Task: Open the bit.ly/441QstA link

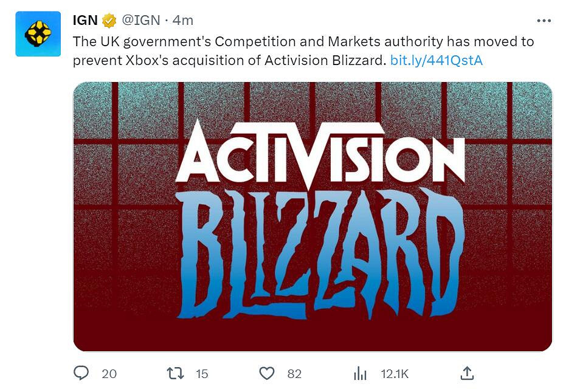Action: (437, 61)
